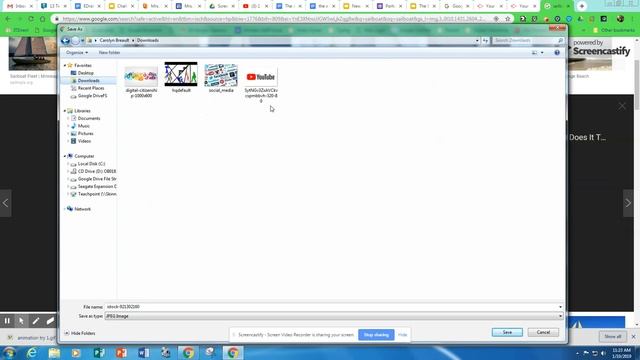640x360 pixels.
Task: Show previous image with the left arrow
Action: [x=5, y=203]
